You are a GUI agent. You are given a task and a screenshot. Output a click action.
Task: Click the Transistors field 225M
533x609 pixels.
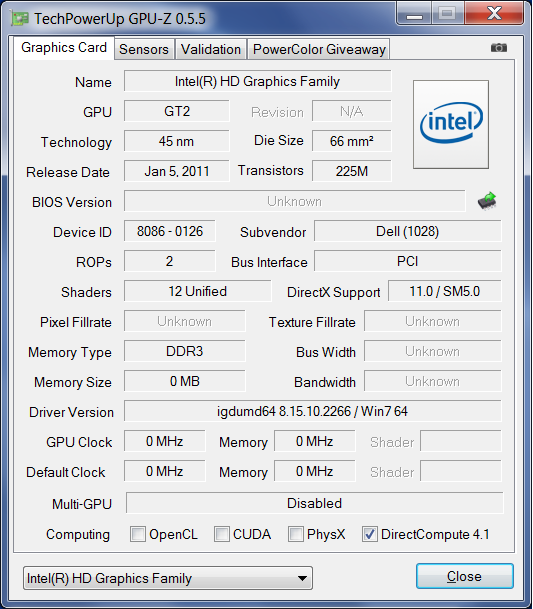pyautogui.click(x=352, y=171)
